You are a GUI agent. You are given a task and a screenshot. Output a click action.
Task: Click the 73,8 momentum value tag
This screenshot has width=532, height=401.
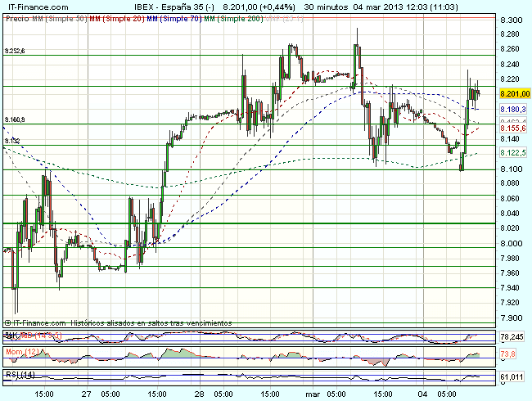(x=507, y=354)
